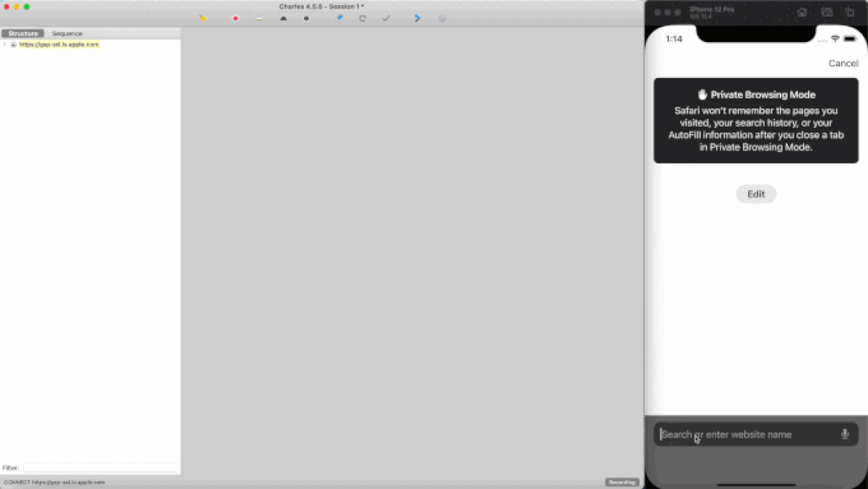Screen dimensions: 868x489
Task: Switch to the Sequence tab
Action: tap(67, 33)
